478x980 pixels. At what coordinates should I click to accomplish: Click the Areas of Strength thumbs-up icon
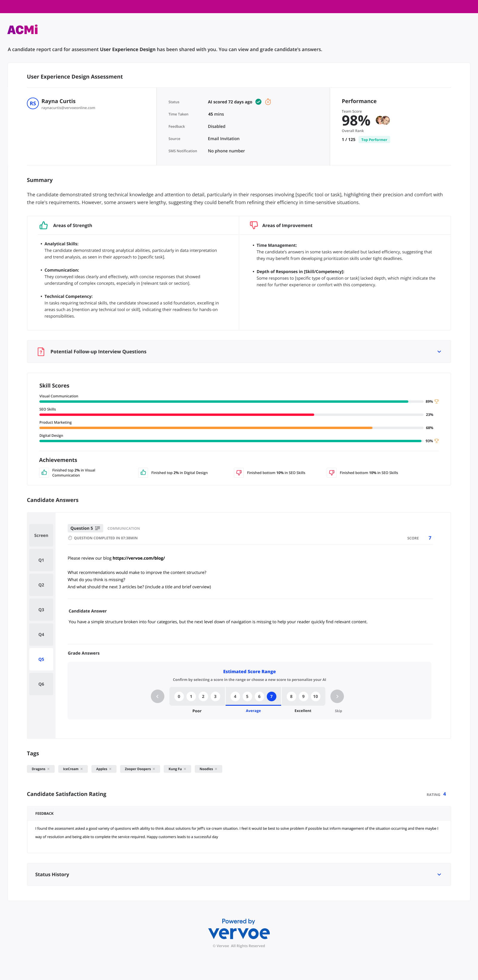[44, 225]
